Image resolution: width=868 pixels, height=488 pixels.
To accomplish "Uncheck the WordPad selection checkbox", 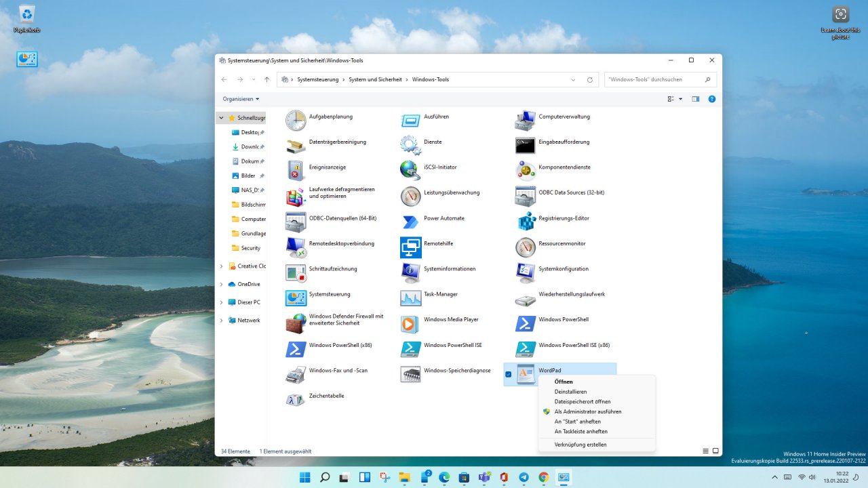I will click(x=509, y=374).
